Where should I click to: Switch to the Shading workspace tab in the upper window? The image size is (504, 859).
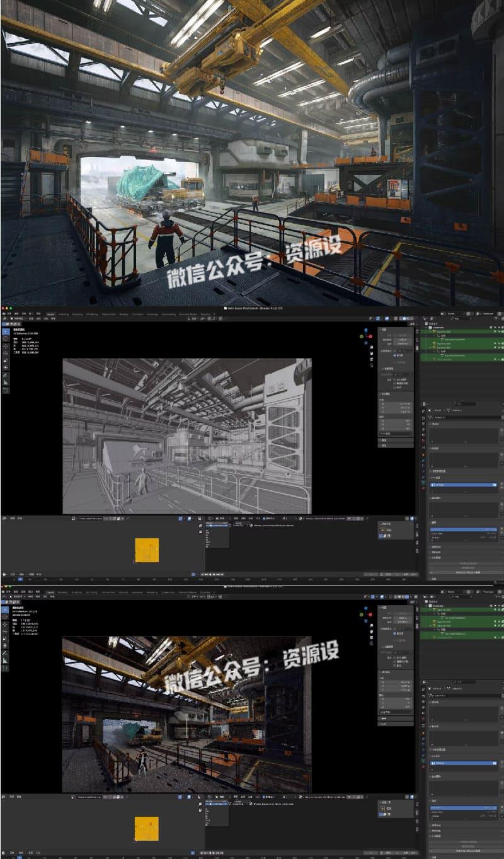click(123, 313)
